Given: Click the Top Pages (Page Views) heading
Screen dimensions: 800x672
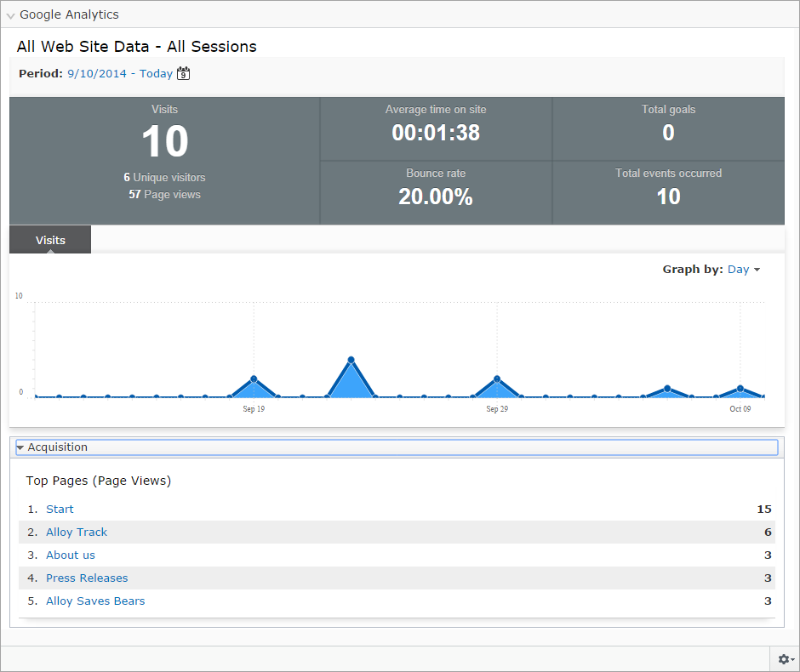Looking at the screenshot, I should tap(99, 481).
